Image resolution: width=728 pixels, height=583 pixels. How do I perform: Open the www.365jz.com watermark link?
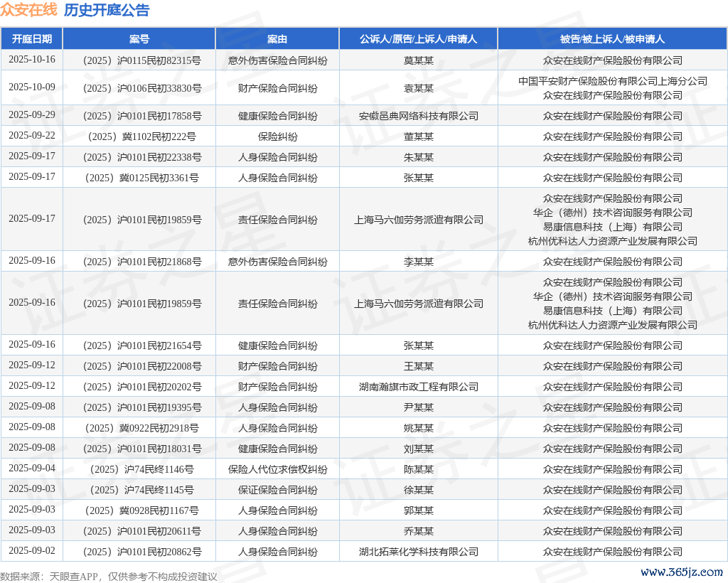tap(681, 572)
